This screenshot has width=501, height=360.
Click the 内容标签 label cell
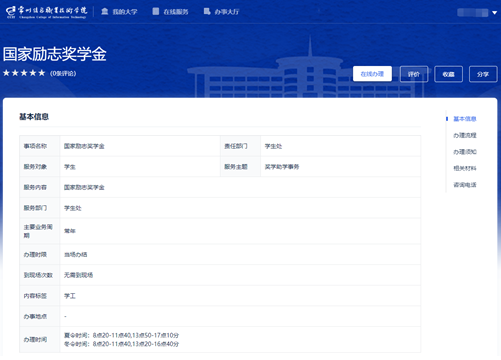[x=40, y=296]
